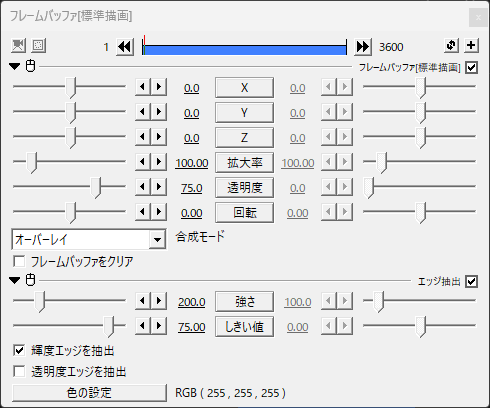Click the しきい値 value 75.00
Image resolution: width=490 pixels, height=408 pixels.
tap(192, 327)
